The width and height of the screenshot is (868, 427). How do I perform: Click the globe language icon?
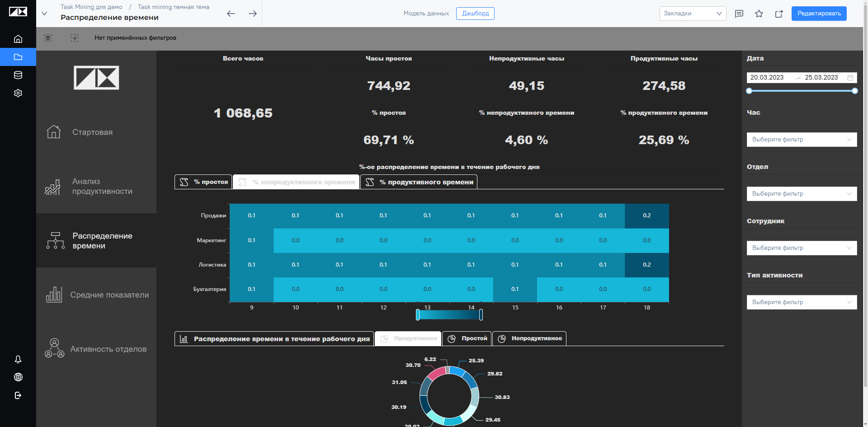pos(18,377)
